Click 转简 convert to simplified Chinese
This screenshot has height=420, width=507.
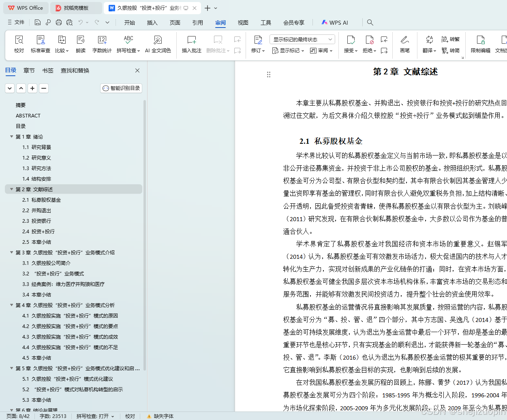pos(451,51)
